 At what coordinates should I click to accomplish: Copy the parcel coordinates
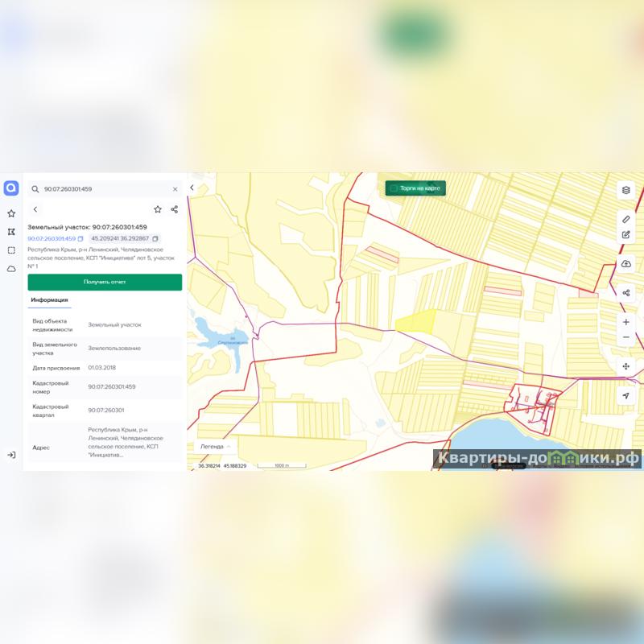(x=155, y=239)
